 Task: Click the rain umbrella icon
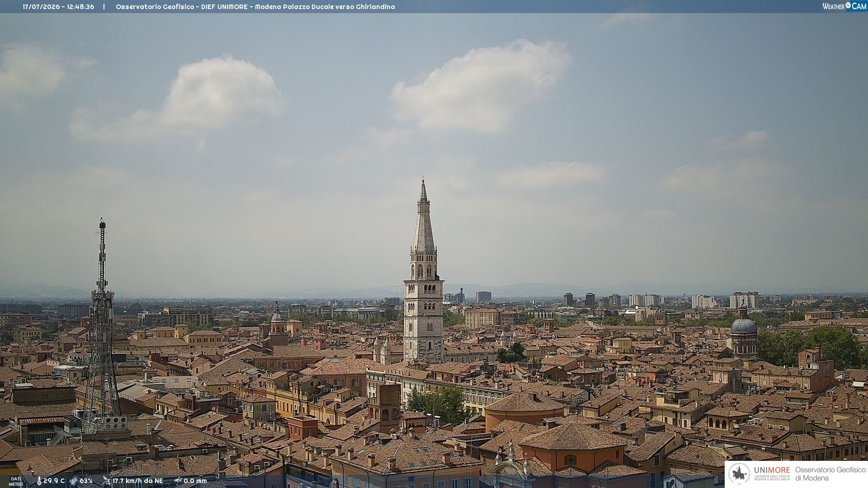(x=178, y=481)
